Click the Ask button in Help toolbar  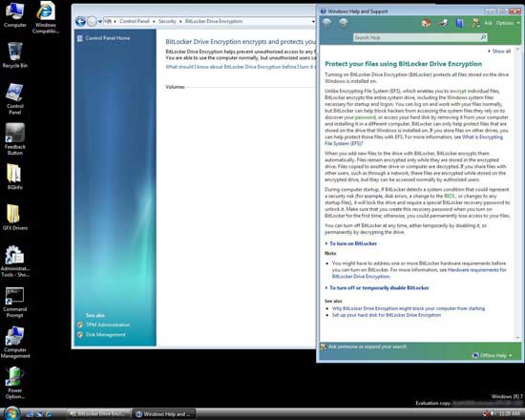click(x=488, y=23)
